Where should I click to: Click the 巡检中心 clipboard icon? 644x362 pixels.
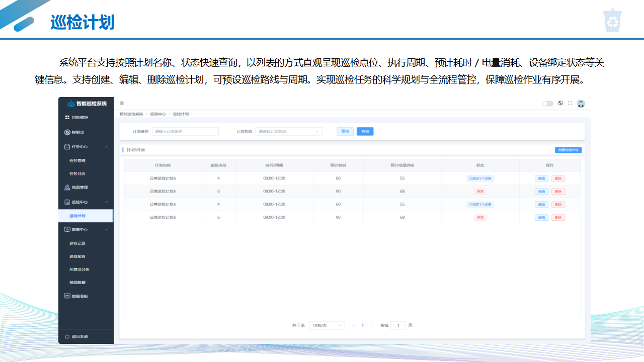pyautogui.click(x=67, y=202)
